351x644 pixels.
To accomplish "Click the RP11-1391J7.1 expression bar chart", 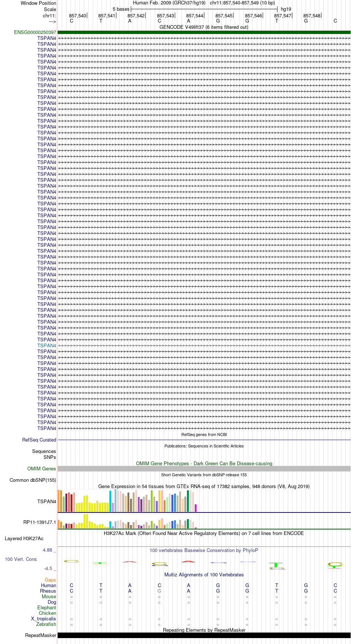I will (x=127, y=521).
